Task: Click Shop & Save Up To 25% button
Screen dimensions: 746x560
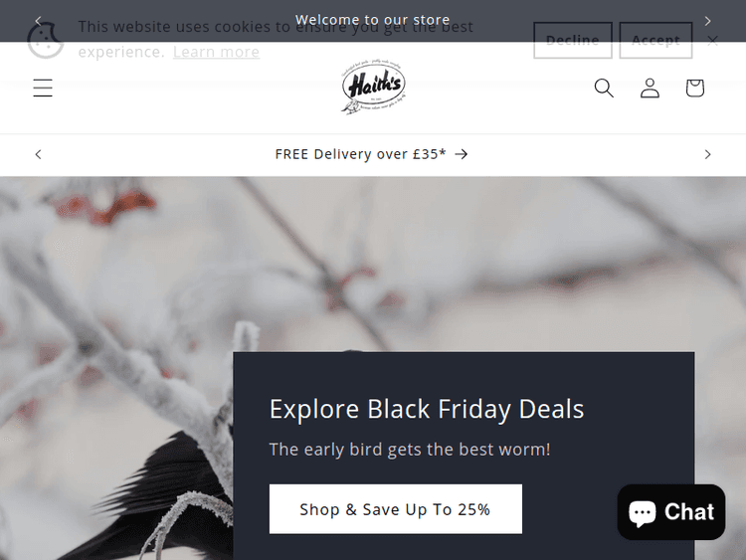Action: coord(395,509)
